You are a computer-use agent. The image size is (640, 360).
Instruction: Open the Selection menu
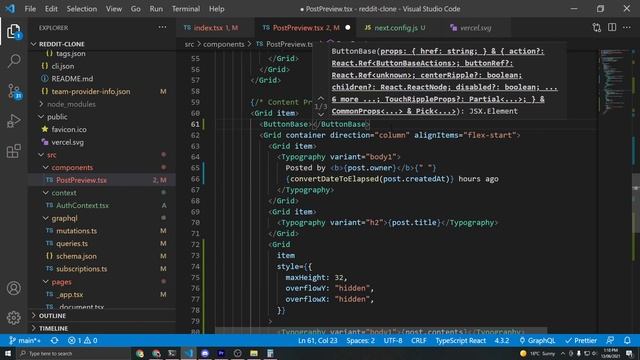coord(82,9)
